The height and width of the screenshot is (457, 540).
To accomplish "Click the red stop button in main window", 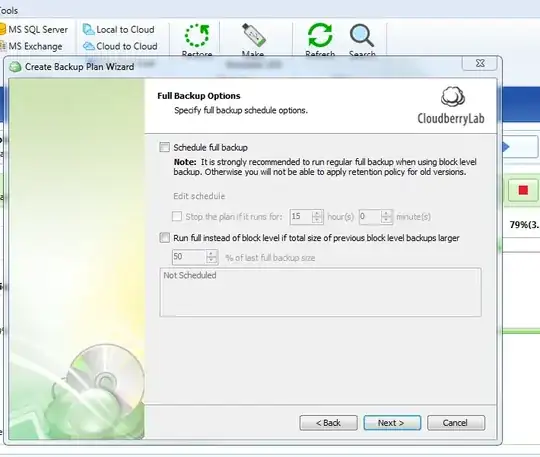I will click(x=523, y=190).
